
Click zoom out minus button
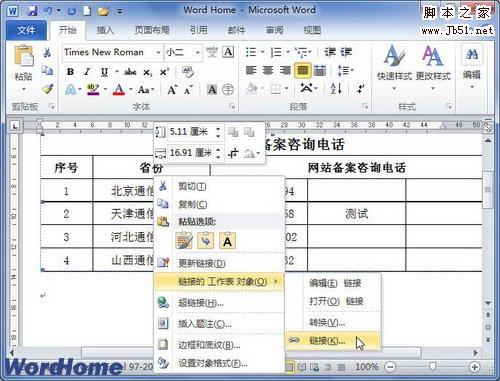tap(390, 367)
